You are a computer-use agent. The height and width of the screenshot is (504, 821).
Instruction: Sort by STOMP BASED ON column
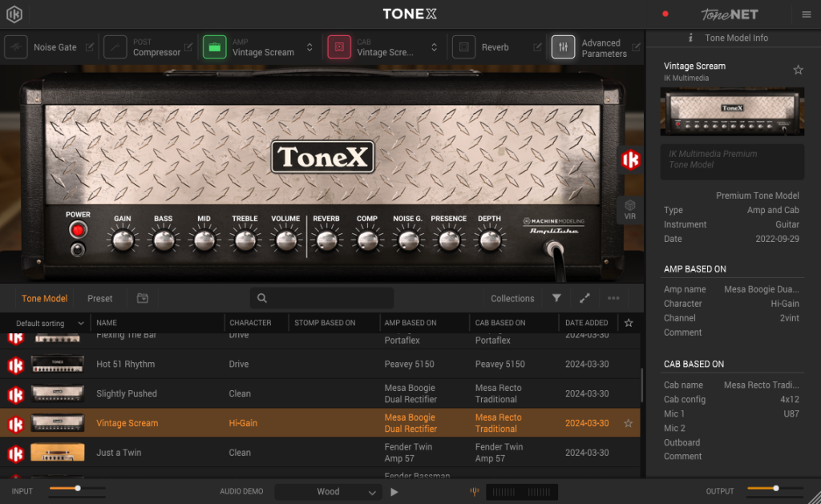pyautogui.click(x=325, y=323)
